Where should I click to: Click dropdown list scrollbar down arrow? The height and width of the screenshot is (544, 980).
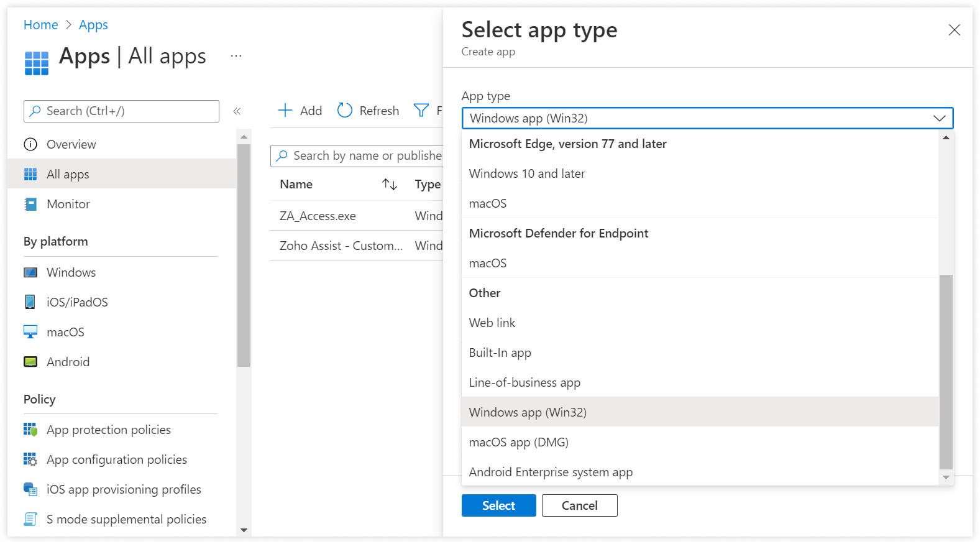946,477
